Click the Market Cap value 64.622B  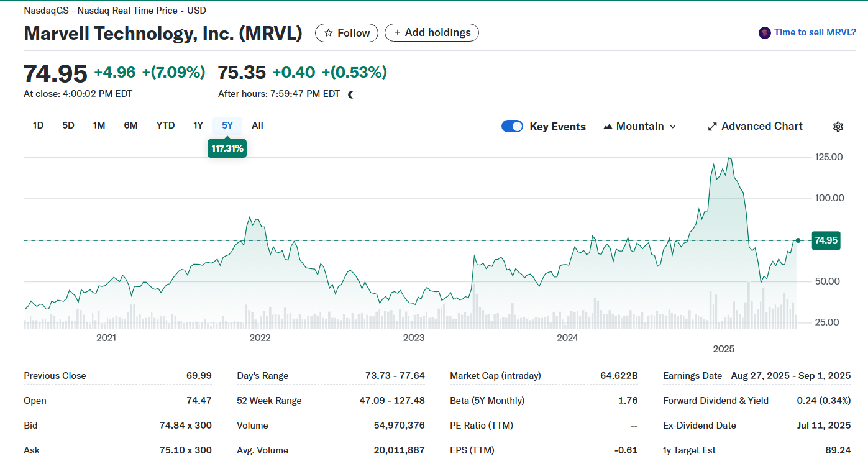click(619, 376)
